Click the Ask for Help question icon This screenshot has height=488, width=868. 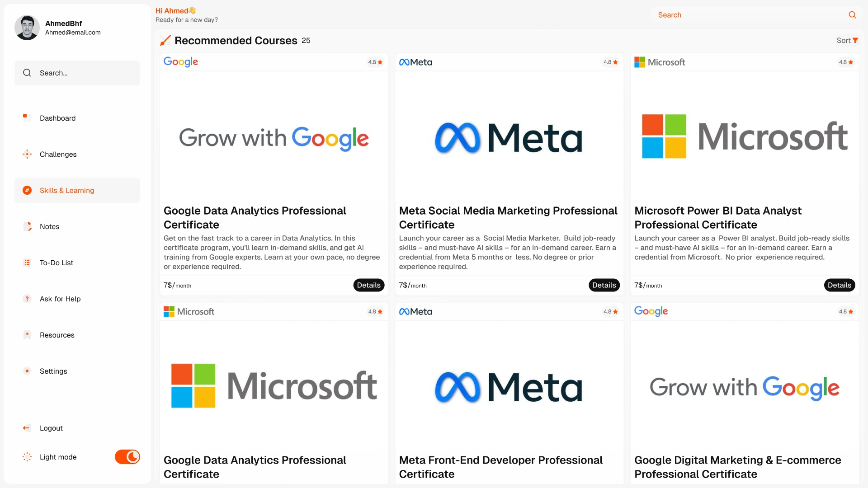27,299
